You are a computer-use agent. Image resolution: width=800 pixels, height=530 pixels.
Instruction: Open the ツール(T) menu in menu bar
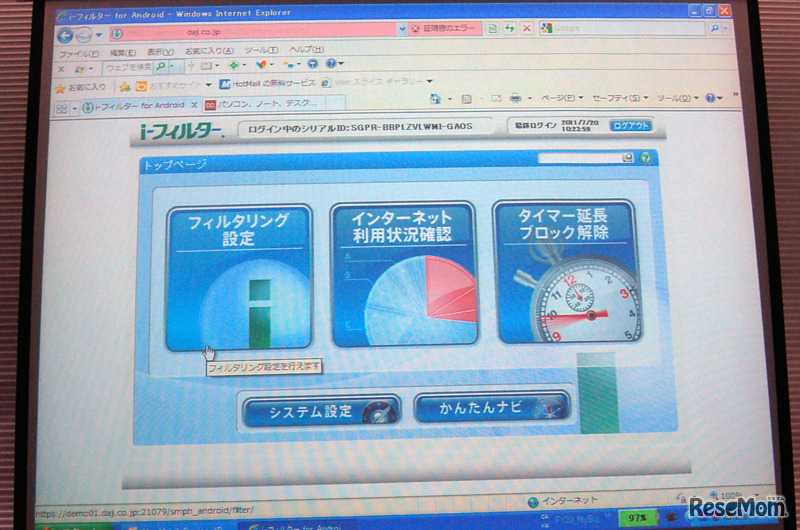(x=261, y=50)
